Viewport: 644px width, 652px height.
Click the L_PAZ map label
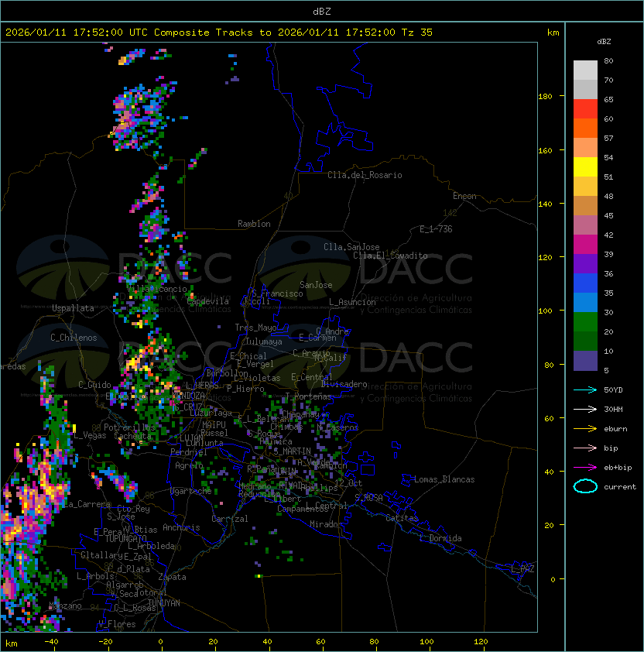[522, 569]
